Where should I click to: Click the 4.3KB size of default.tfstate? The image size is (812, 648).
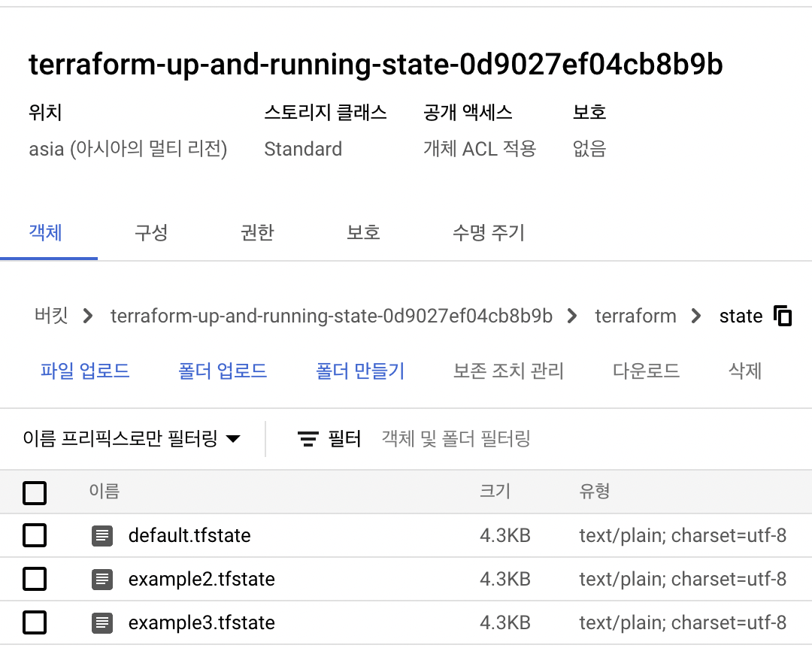[505, 535]
